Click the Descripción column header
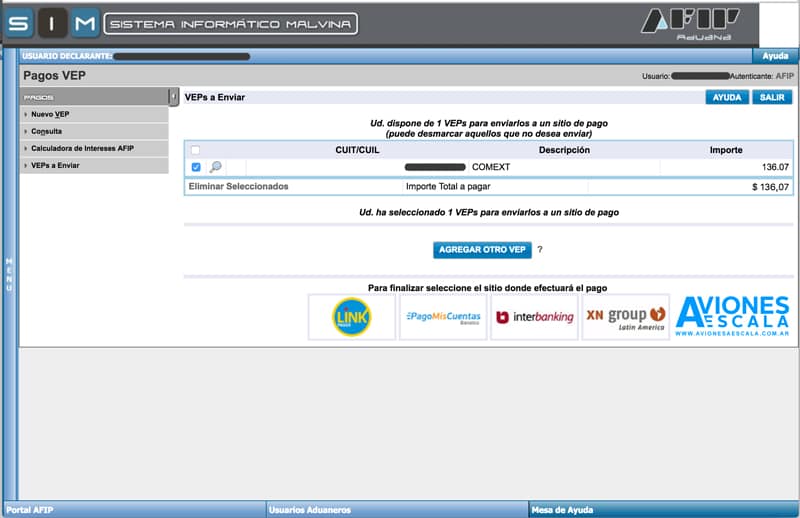 (x=564, y=150)
